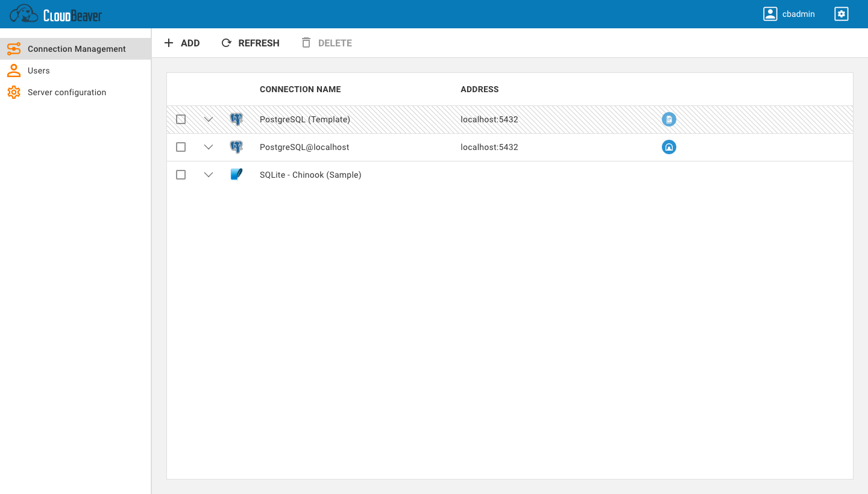This screenshot has height=494, width=868.
Task: Click the Server configuration gear icon
Action: click(x=13, y=92)
